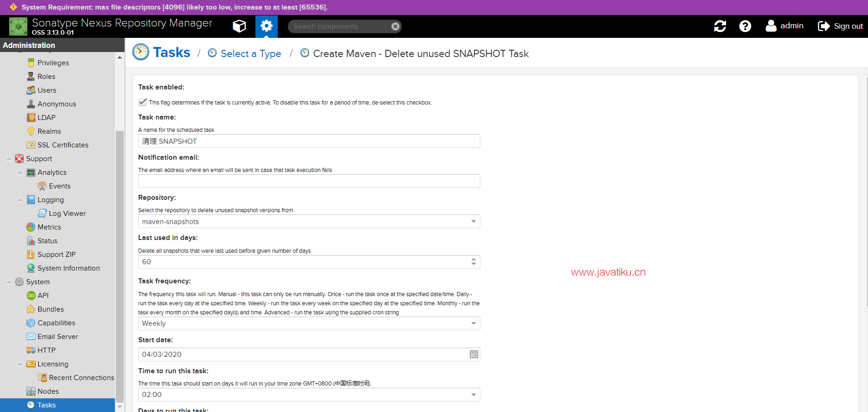Click the Anonymous user icon
This screenshot has width=868, height=412.
click(x=31, y=104)
